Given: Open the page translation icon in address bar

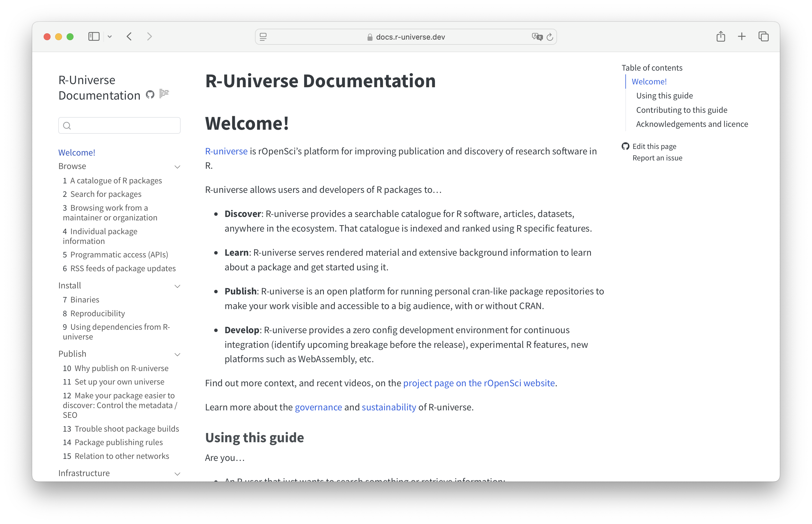Looking at the screenshot, I should click(x=537, y=37).
